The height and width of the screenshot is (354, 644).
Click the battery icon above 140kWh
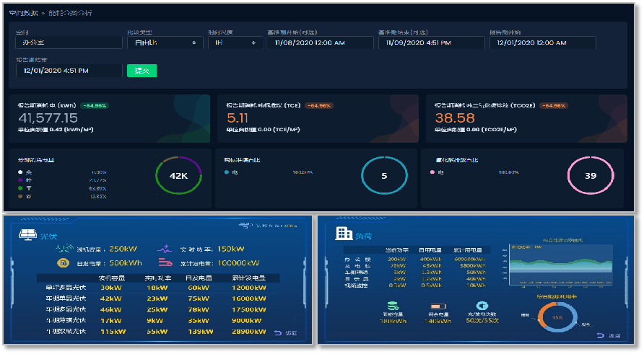point(438,306)
